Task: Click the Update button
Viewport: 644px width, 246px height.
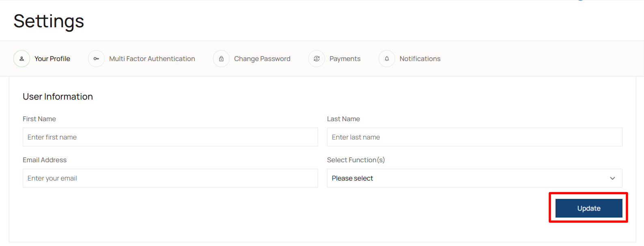Action: [589, 208]
